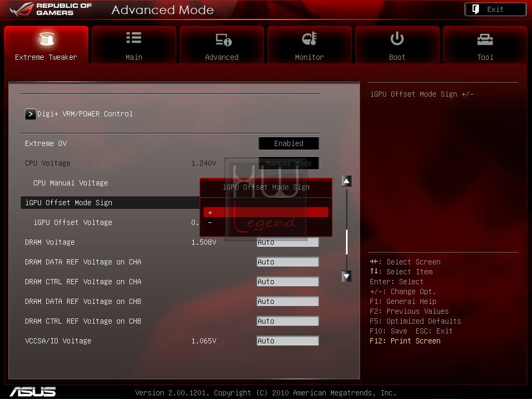Click the 1.508V DRAM voltage reading
This screenshot has width=532, height=399.
(204, 242)
